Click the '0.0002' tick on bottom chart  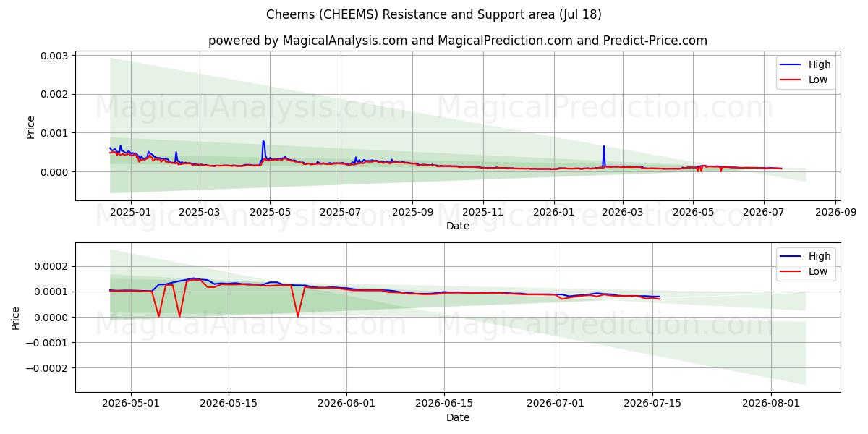click(52, 266)
